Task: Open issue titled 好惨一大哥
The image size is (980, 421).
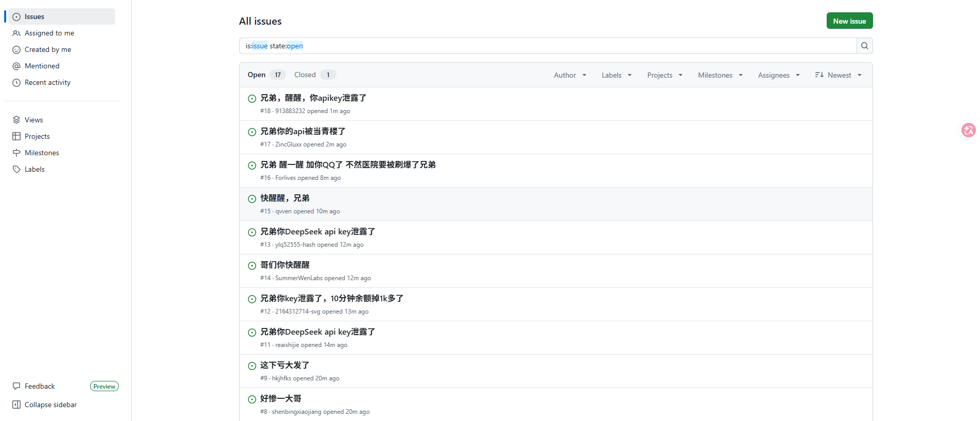Action: pyautogui.click(x=281, y=398)
